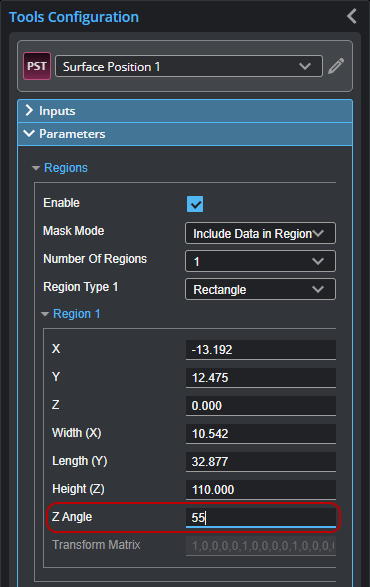Click the pencil rename tool icon
Viewport: 370px width, 587px height.
[x=336, y=66]
